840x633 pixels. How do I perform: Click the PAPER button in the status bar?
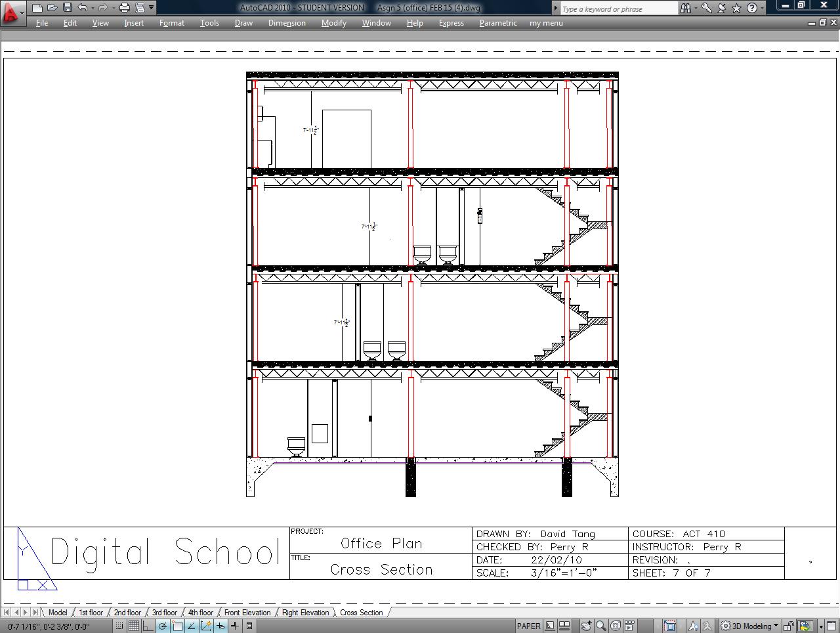coord(529,625)
